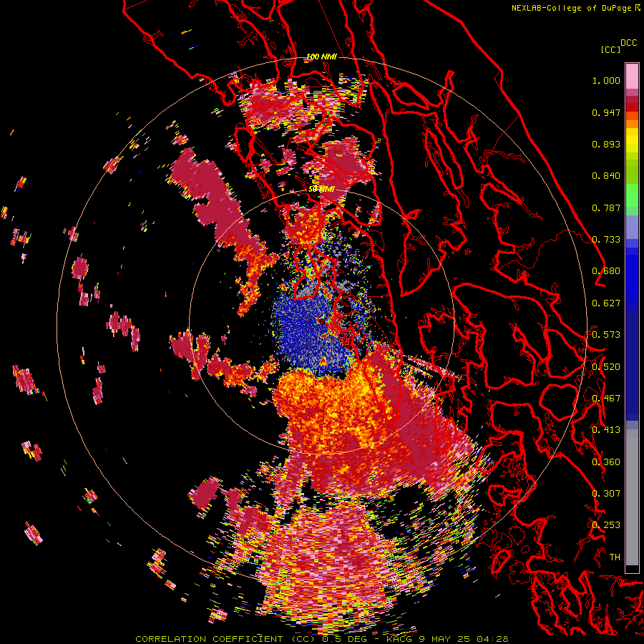Select the 0.307 scale label
Viewport: 644px width, 644px height.
click(x=606, y=494)
